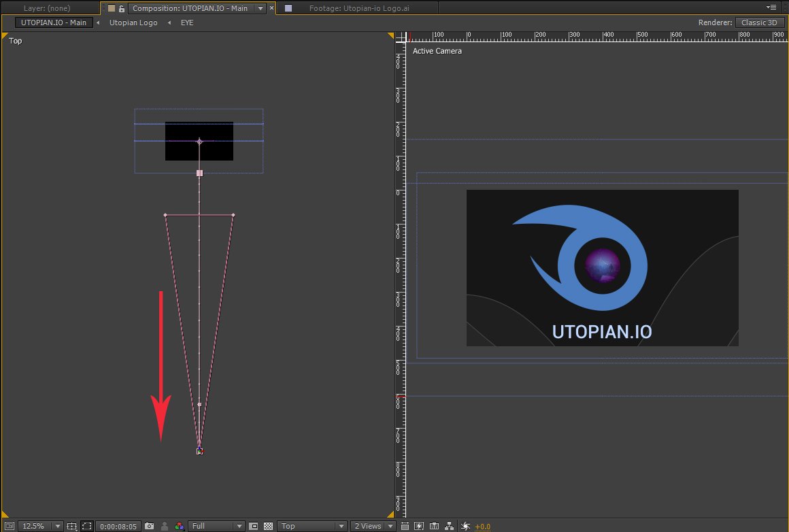Click the 'Active Camera' view label
789x532 pixels.
click(437, 51)
